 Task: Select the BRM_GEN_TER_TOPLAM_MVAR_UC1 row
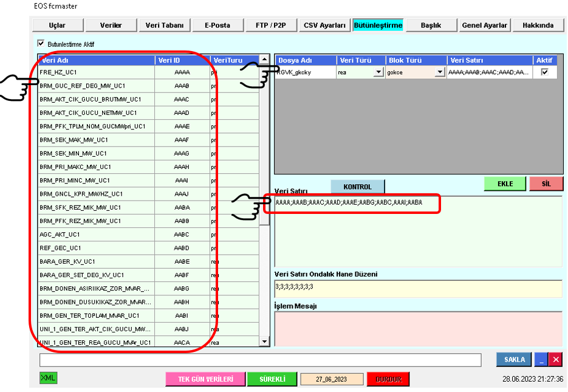pos(148,315)
